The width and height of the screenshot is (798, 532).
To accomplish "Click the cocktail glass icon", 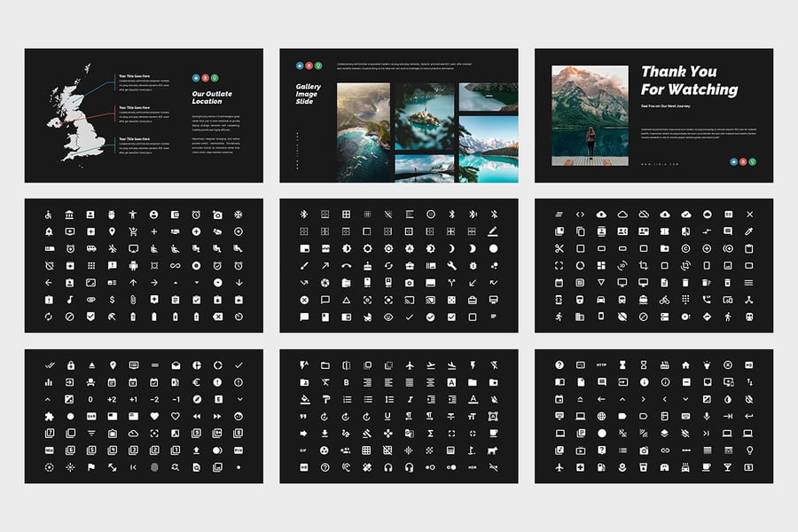I will (x=728, y=467).
